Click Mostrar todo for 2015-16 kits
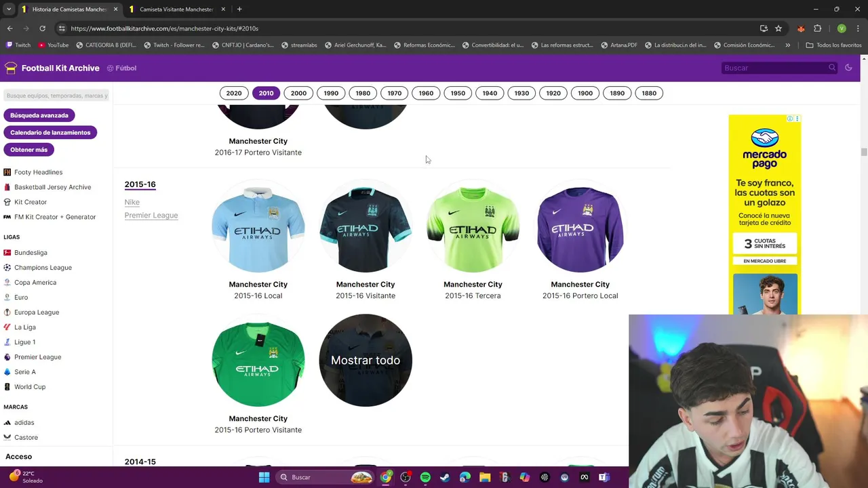This screenshot has width=868, height=488. [x=366, y=361]
